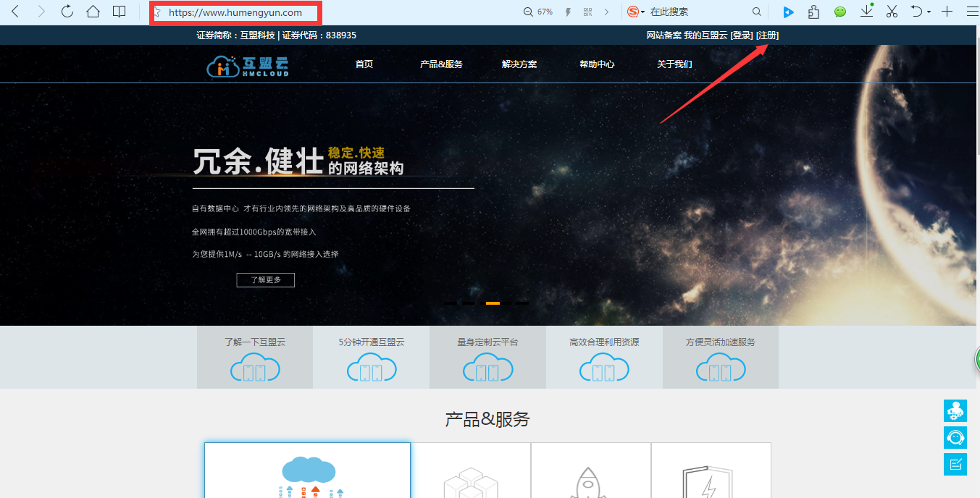Open the browser hamburger menu
Screen dimensions: 980x498
(x=972, y=12)
